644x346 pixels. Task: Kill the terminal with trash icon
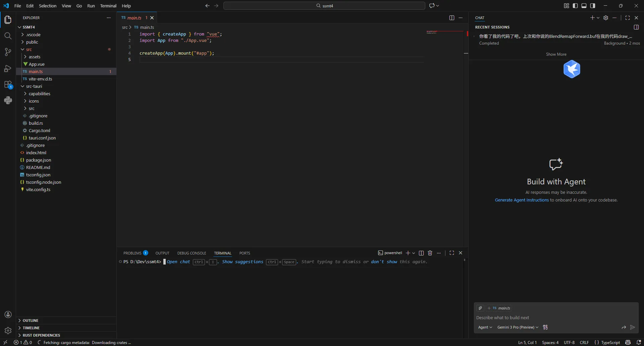click(x=430, y=253)
